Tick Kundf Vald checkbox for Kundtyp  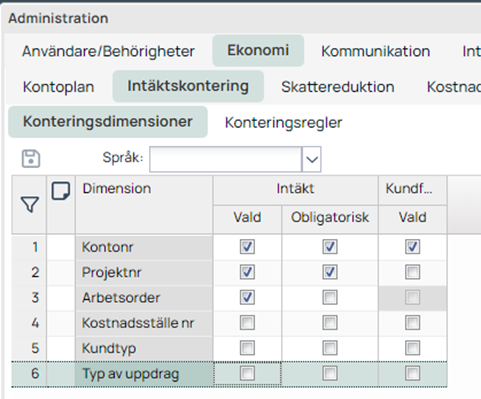412,348
